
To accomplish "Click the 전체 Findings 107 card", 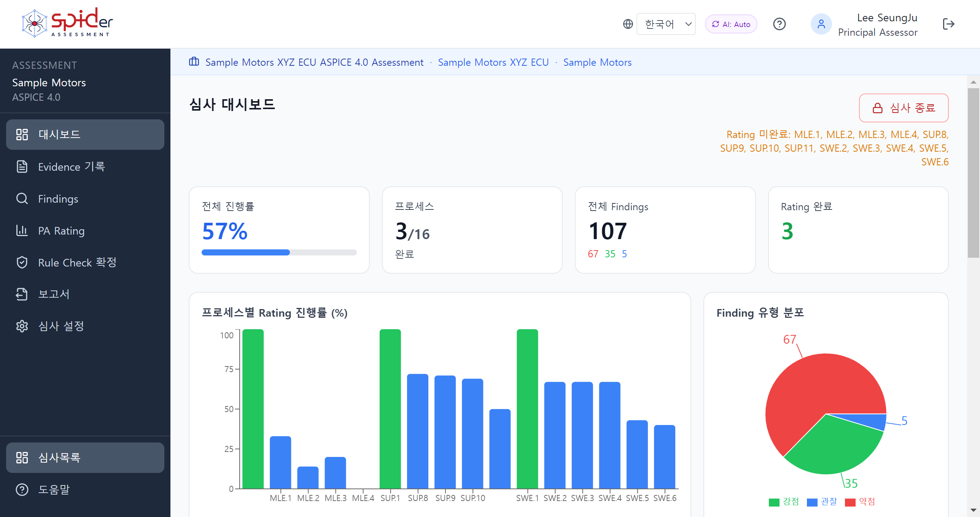I will tap(665, 230).
